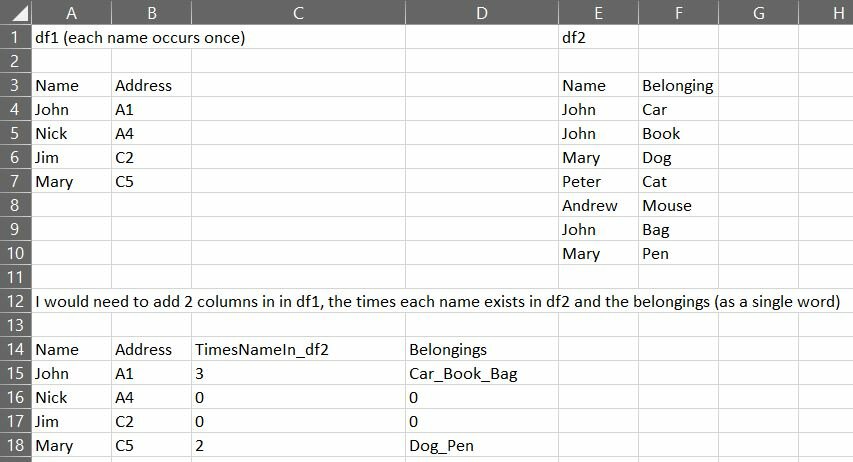Select the Jim cell in row 6
The height and width of the screenshot is (462, 853).
point(71,157)
